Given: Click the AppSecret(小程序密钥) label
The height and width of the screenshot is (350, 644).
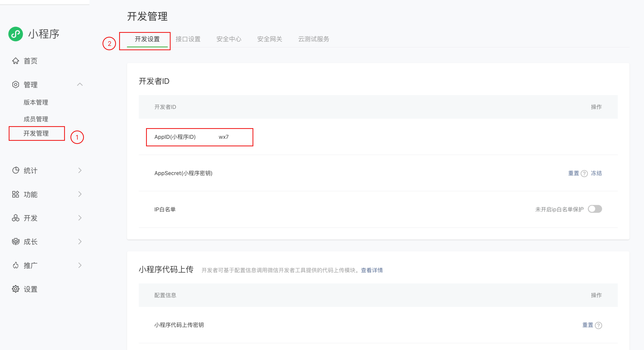Looking at the screenshot, I should point(183,173).
